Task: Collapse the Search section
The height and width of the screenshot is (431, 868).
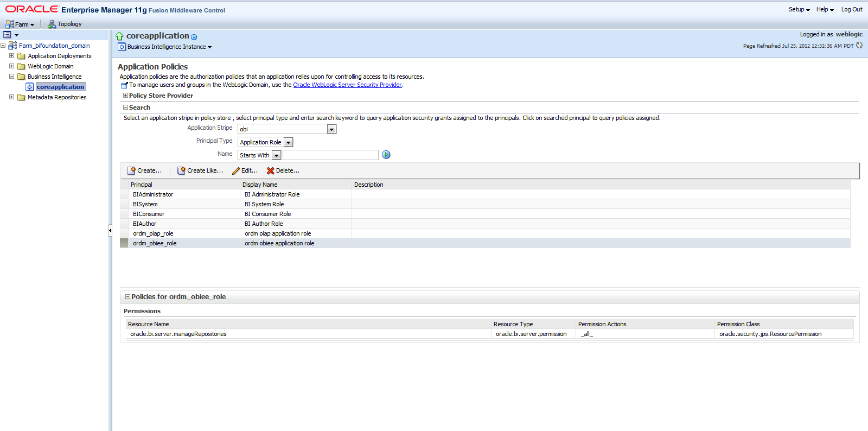Action: point(125,107)
